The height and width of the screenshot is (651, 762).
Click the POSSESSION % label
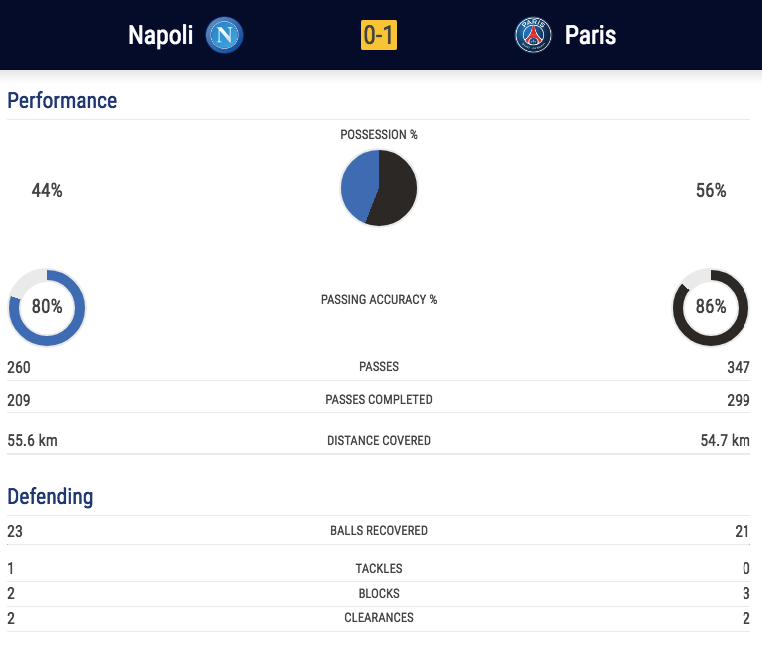(379, 135)
